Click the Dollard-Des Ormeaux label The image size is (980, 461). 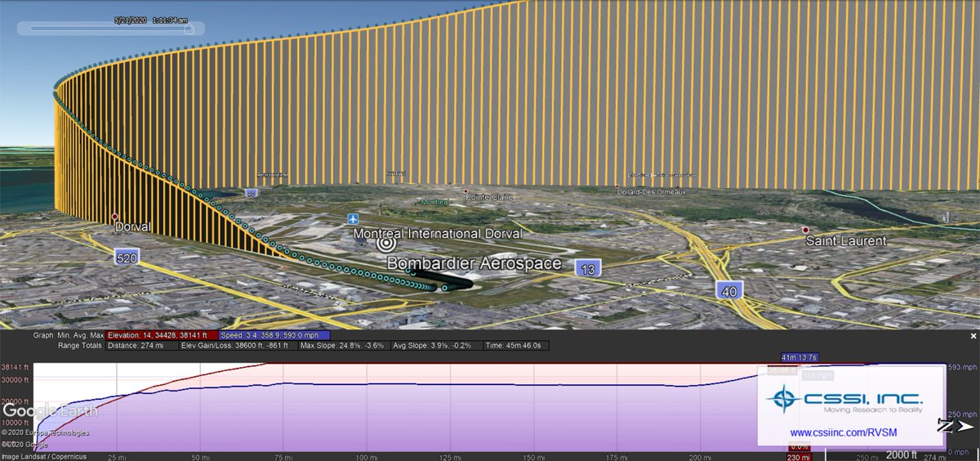coord(653,191)
